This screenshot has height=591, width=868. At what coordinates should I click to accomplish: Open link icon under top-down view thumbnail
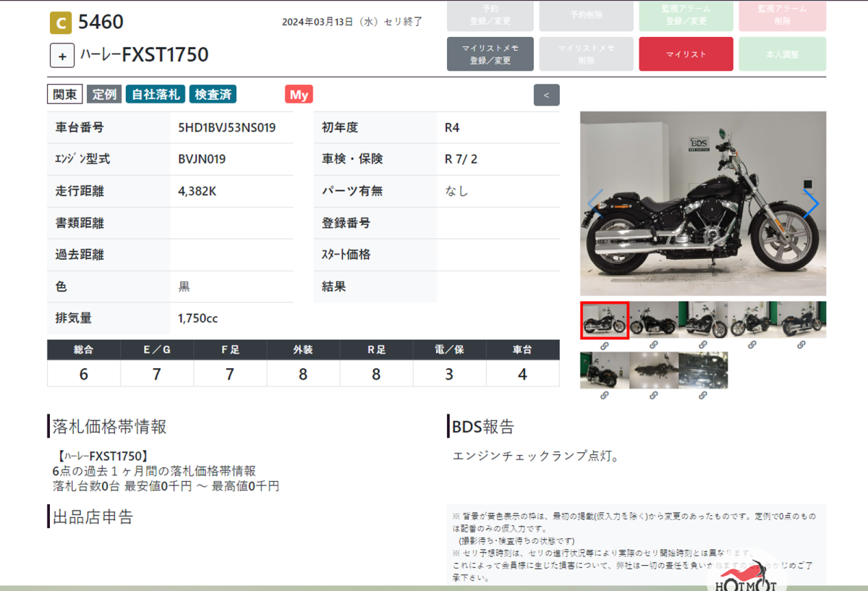point(653,396)
